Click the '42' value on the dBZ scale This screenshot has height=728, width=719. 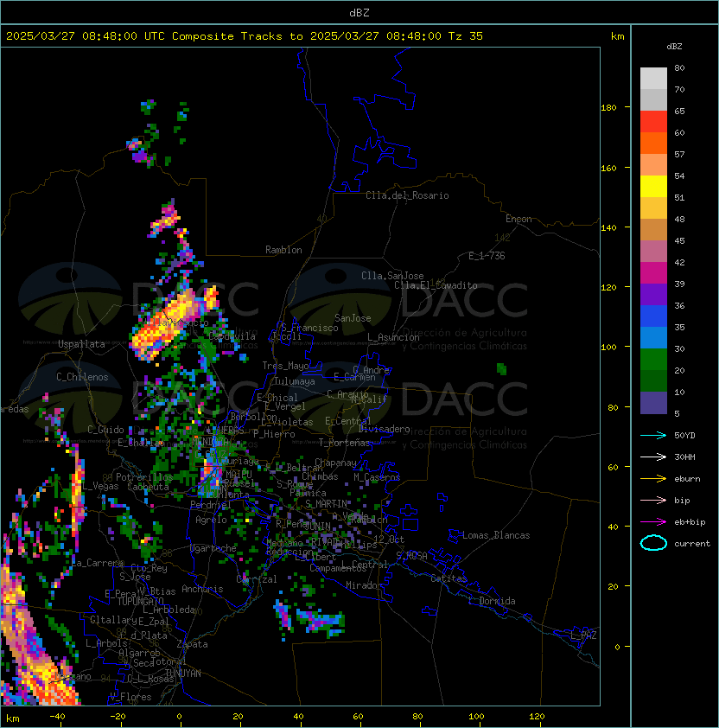coord(679,262)
